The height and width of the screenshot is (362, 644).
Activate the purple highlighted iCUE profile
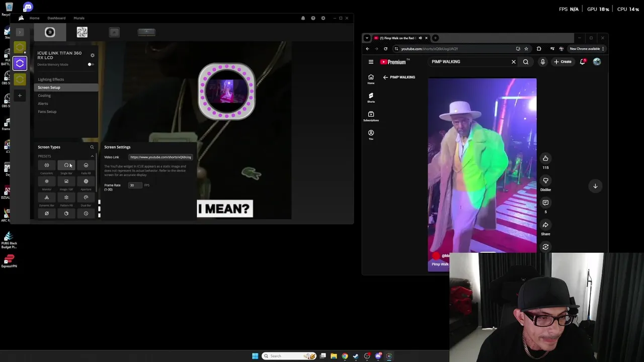(x=20, y=63)
